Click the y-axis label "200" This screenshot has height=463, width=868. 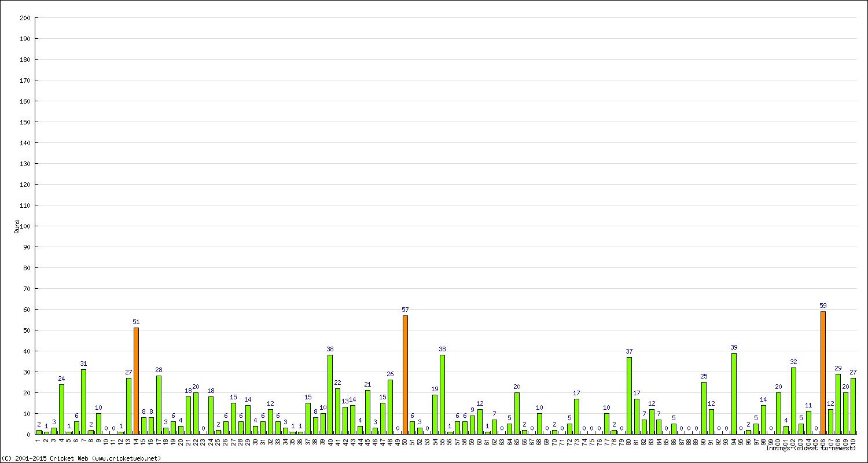pyautogui.click(x=25, y=18)
